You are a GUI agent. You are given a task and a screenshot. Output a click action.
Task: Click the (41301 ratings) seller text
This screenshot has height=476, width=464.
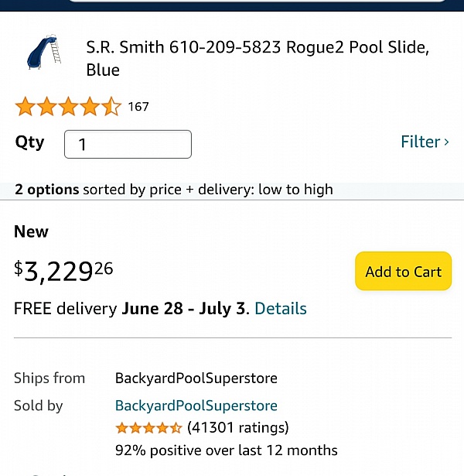click(x=237, y=427)
